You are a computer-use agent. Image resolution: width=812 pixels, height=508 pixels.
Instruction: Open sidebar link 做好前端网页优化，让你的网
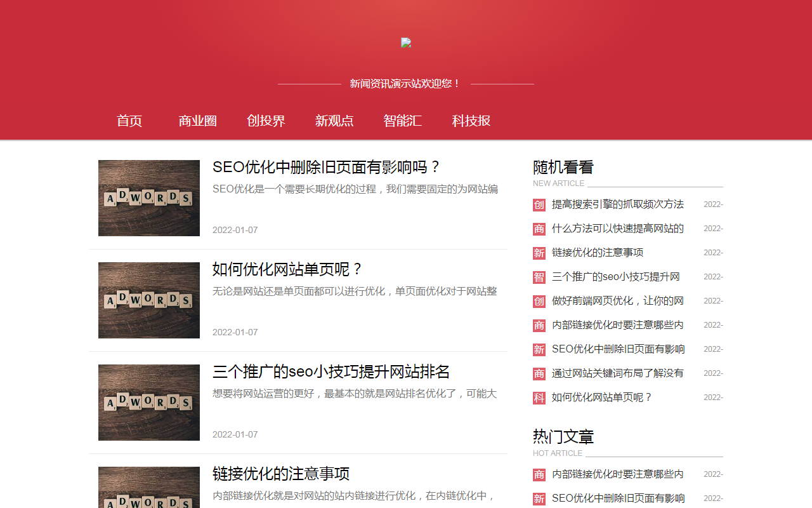coord(618,301)
